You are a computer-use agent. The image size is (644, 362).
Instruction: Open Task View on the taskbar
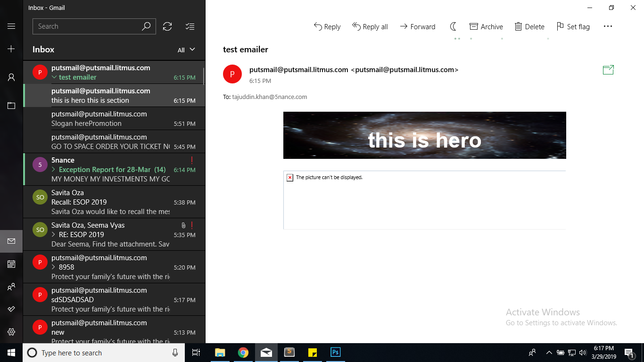[x=196, y=353]
